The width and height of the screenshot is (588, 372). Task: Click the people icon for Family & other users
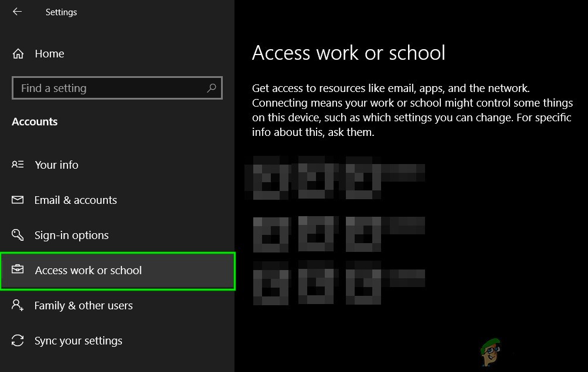(18, 305)
